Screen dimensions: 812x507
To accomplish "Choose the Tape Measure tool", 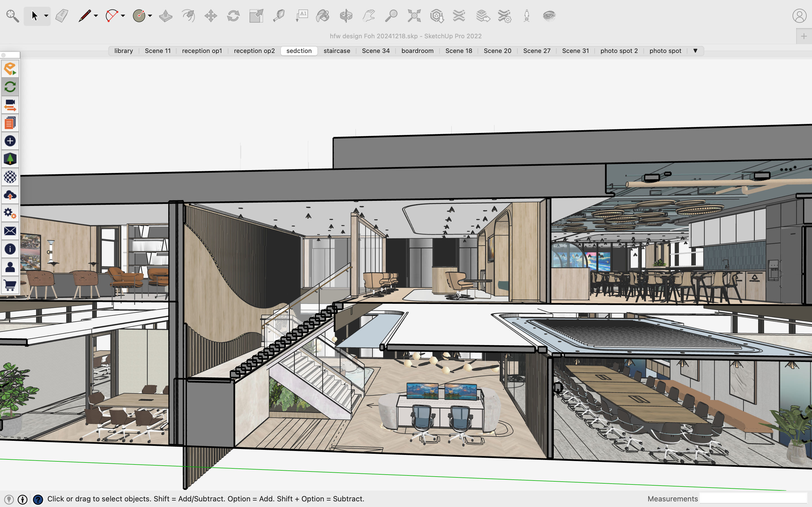I will (x=279, y=16).
